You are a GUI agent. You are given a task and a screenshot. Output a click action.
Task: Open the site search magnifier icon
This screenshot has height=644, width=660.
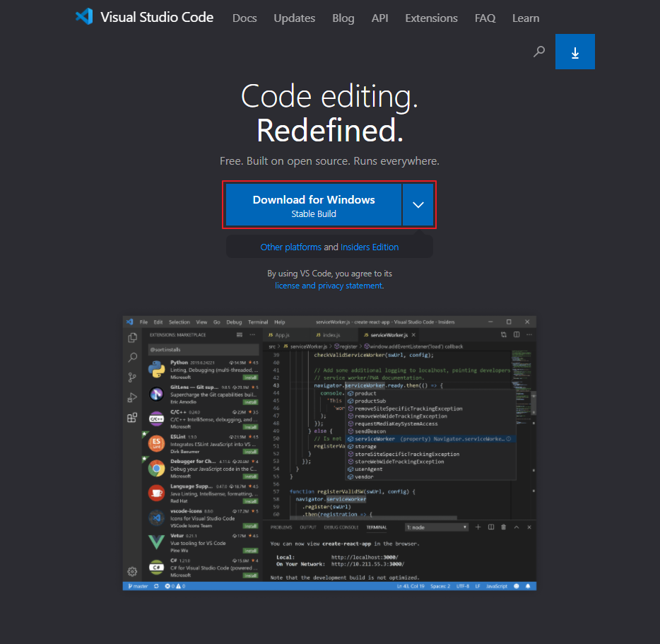[x=538, y=52]
